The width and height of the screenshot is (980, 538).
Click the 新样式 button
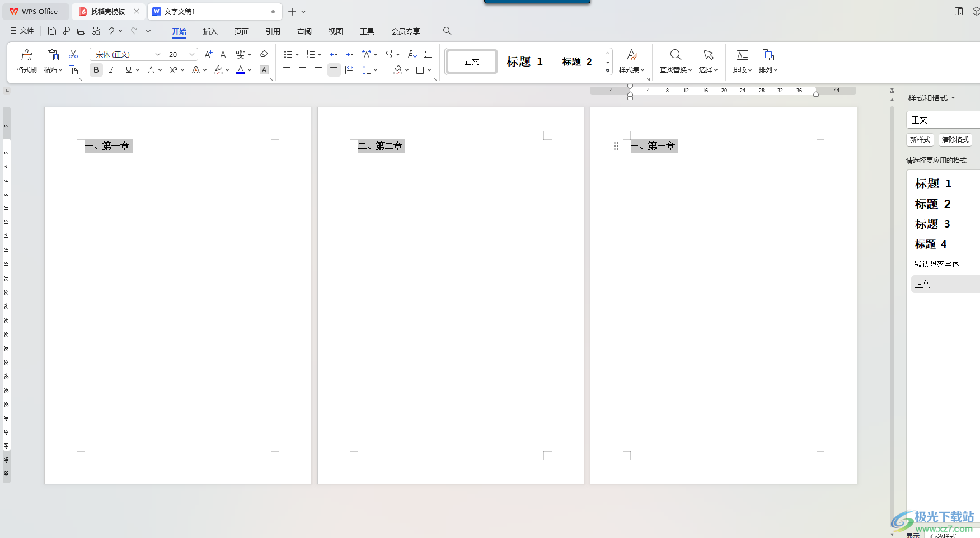(x=920, y=140)
